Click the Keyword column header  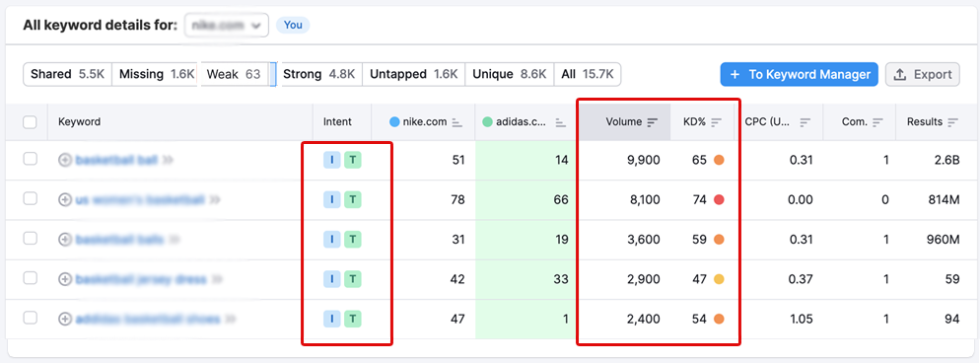[x=80, y=122]
